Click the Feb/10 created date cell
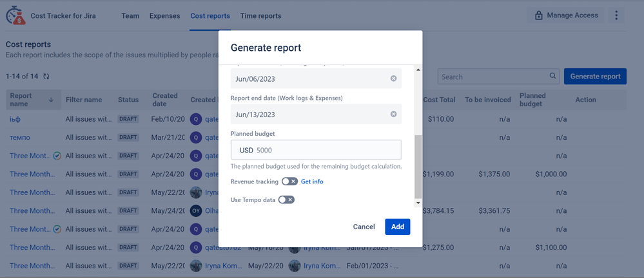This screenshot has height=278, width=644. pyautogui.click(x=168, y=119)
